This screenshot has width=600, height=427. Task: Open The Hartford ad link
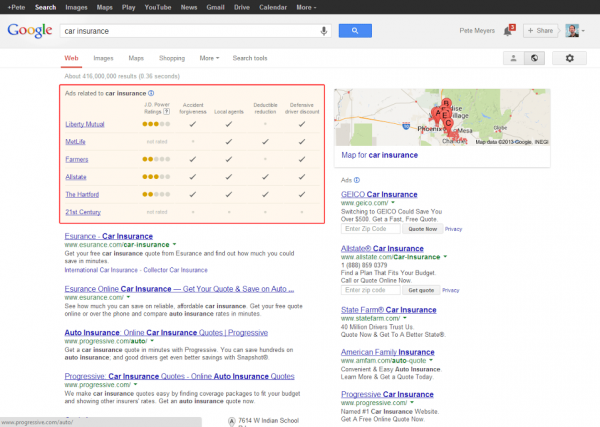[82, 194]
